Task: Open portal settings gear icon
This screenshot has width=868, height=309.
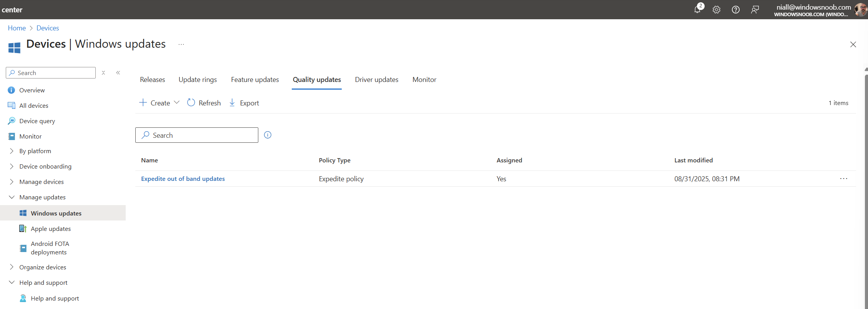Action: pyautogui.click(x=717, y=10)
